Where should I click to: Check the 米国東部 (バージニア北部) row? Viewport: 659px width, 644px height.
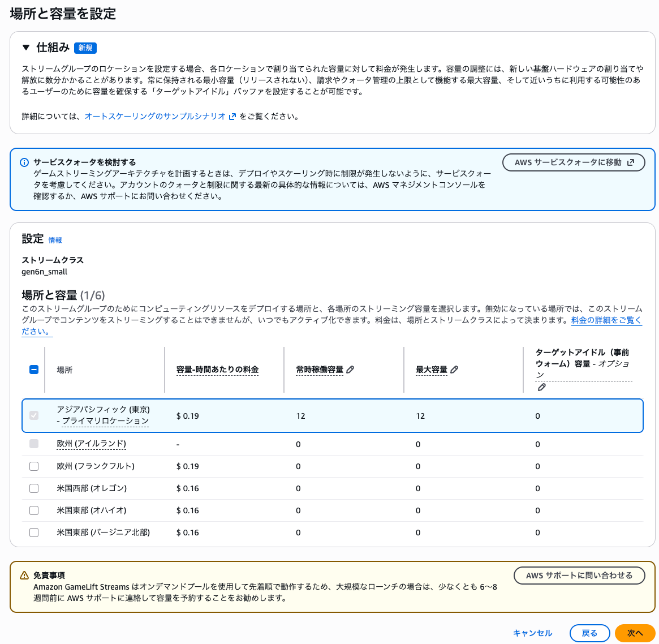tap(33, 533)
